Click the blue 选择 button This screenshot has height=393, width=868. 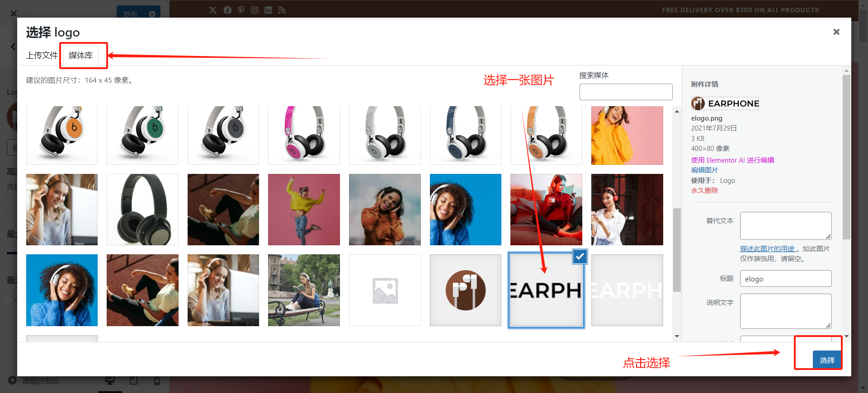coord(827,360)
